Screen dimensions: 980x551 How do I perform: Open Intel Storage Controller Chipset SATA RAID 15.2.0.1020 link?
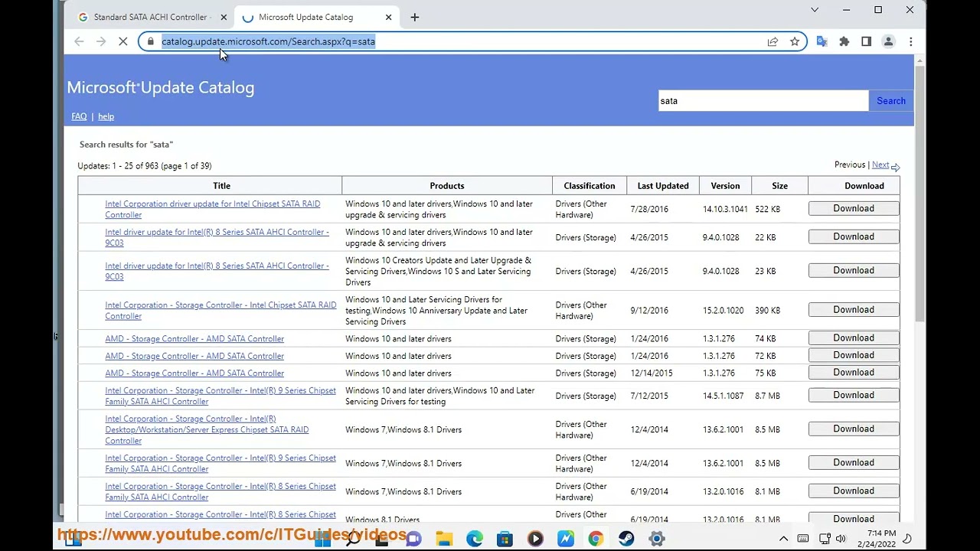coord(220,310)
